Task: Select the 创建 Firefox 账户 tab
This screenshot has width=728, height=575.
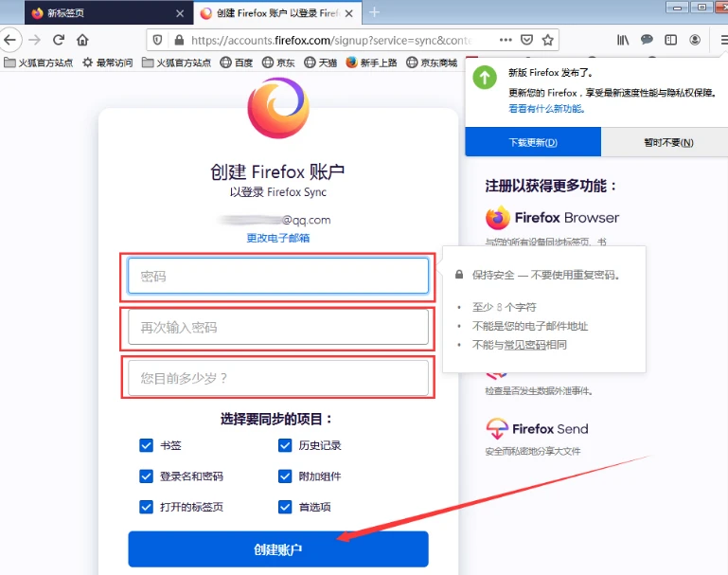Action: [277, 13]
